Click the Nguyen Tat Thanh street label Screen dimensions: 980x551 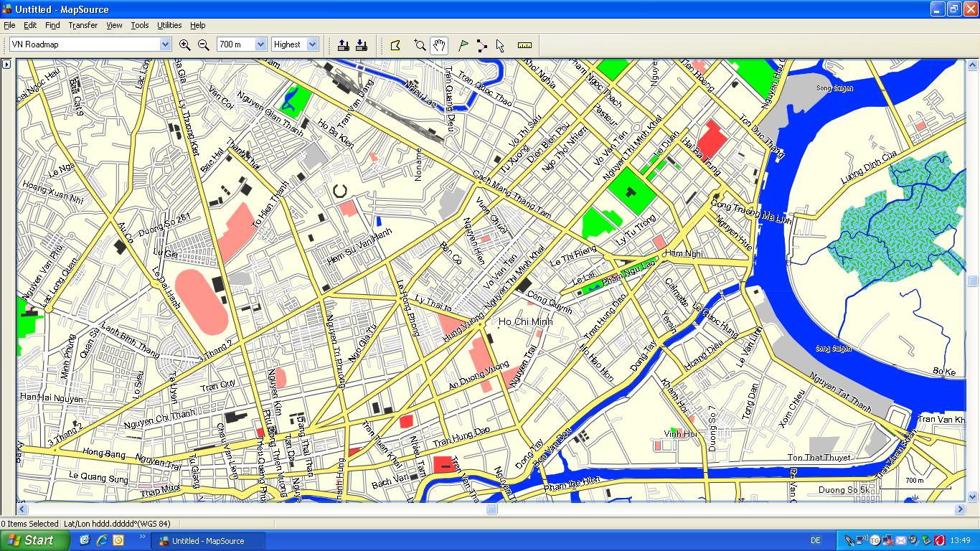tap(840, 393)
